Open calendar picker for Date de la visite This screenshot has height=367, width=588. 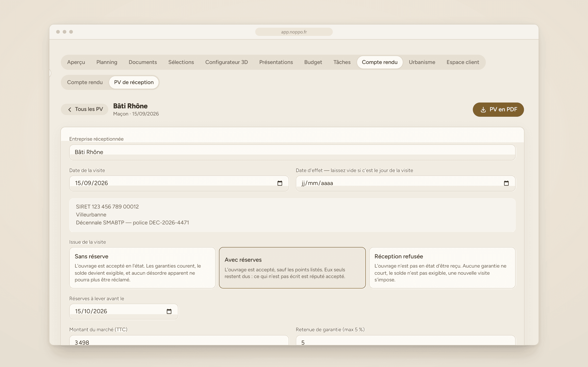(280, 183)
